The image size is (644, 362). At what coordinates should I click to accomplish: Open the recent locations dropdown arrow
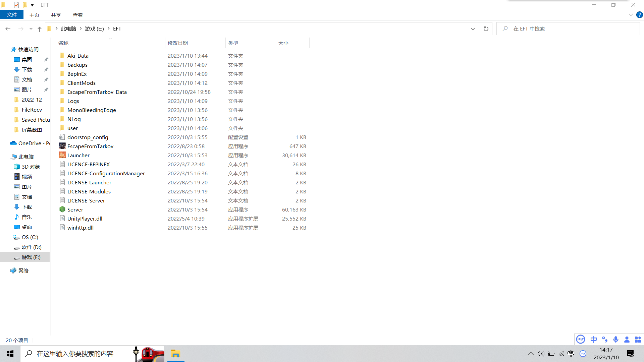pos(31,29)
